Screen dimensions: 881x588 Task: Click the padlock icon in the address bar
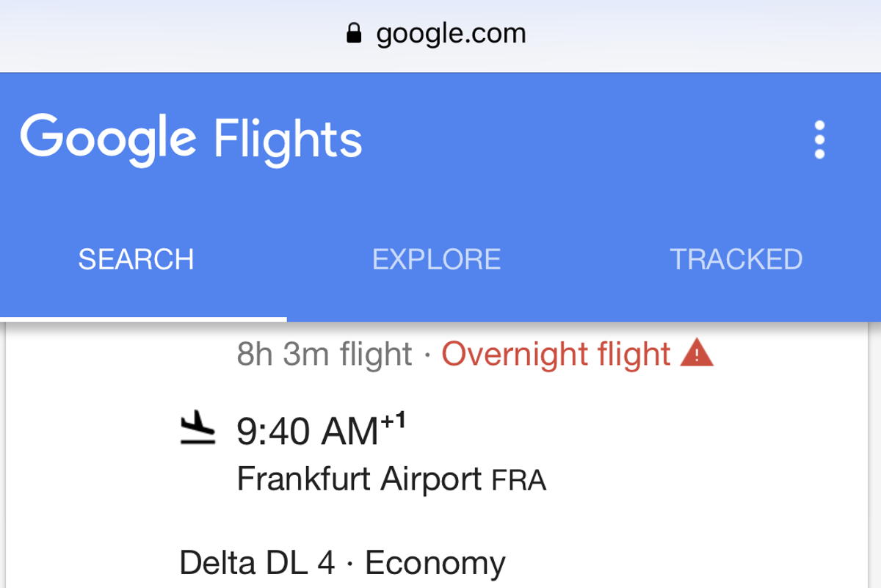coord(355,32)
